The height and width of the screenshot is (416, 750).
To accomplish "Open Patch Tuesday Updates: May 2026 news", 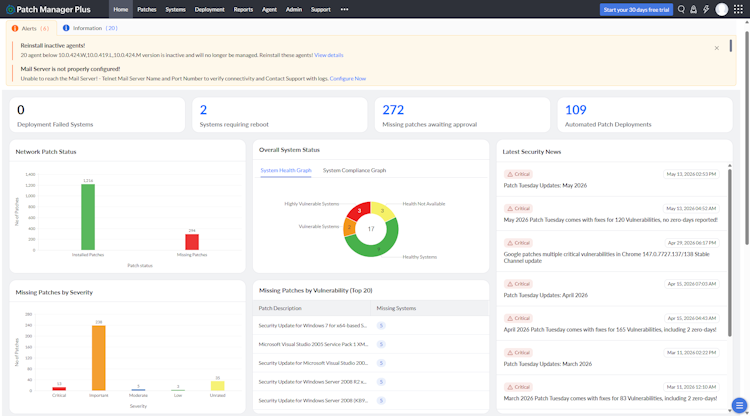I will click(545, 186).
